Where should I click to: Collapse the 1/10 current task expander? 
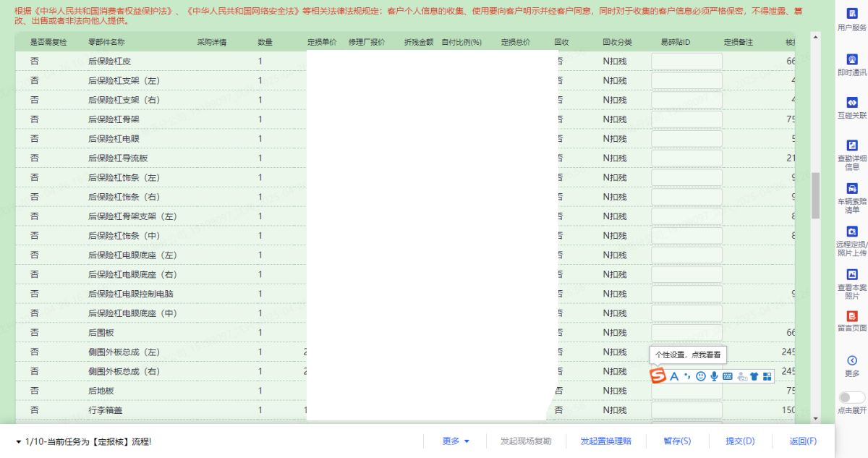19,442
